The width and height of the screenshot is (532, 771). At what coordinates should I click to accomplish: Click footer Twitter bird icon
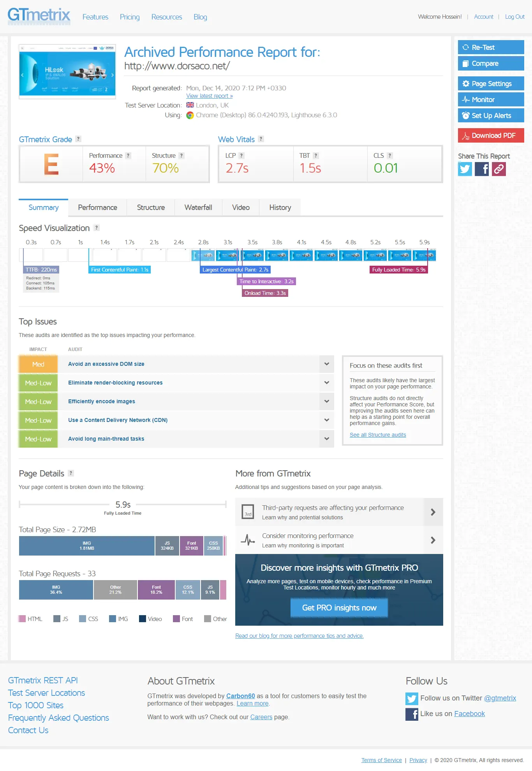point(412,699)
